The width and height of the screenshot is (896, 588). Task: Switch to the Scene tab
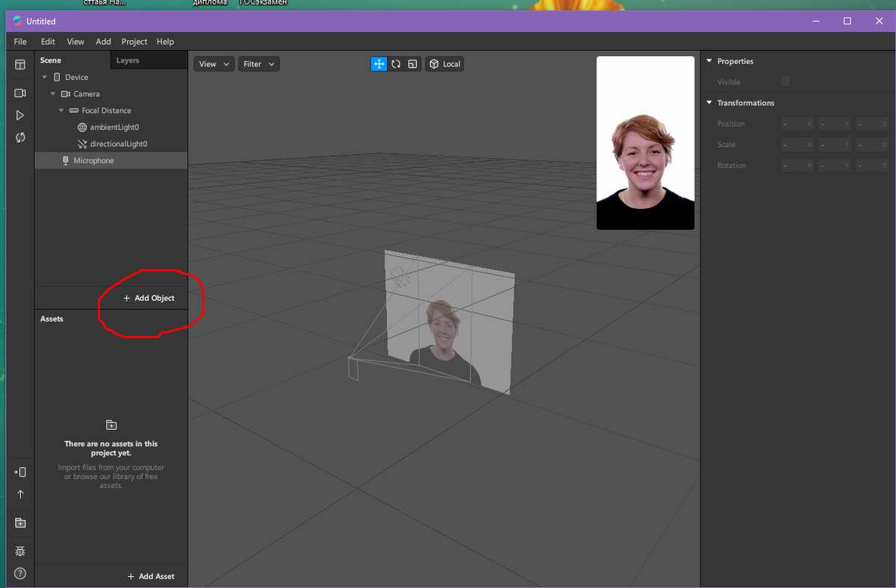click(x=72, y=60)
